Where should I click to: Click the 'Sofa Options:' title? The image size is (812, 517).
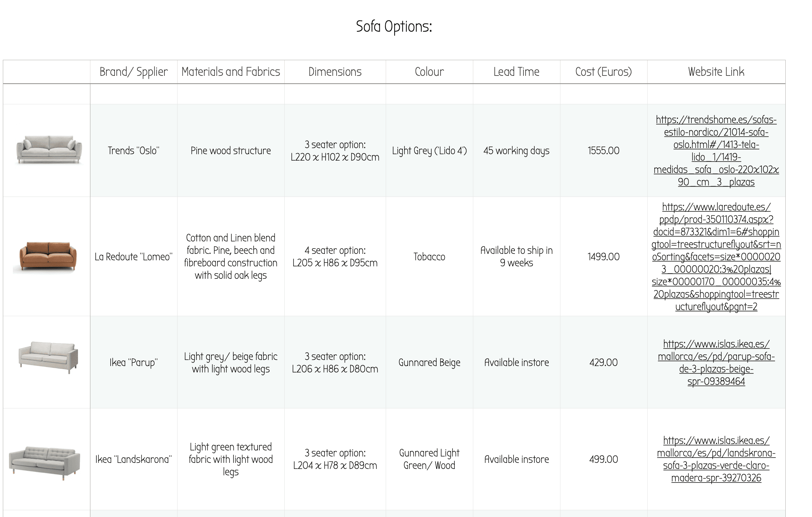[x=394, y=27]
